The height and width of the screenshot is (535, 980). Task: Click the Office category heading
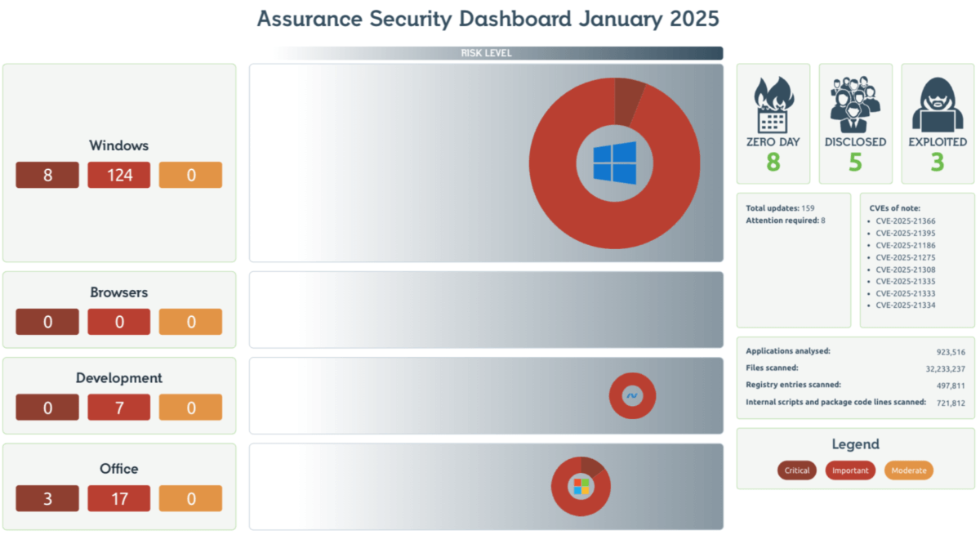pos(119,469)
